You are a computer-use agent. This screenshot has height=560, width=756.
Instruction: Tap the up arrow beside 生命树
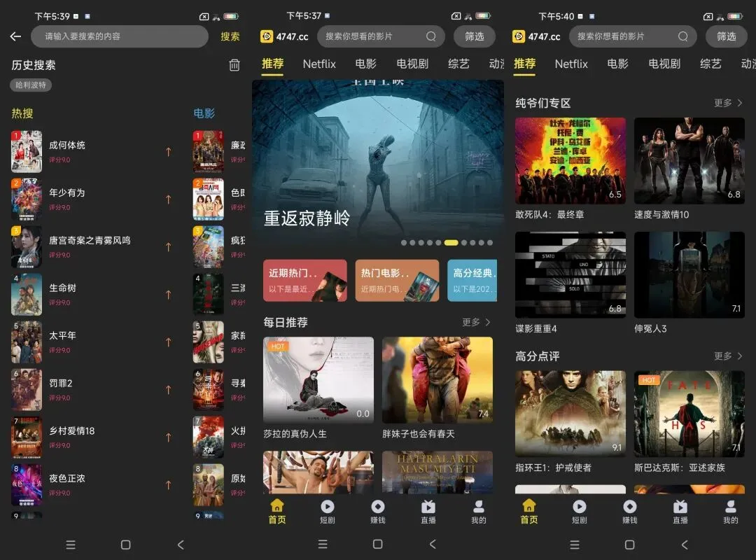pyautogui.click(x=168, y=294)
